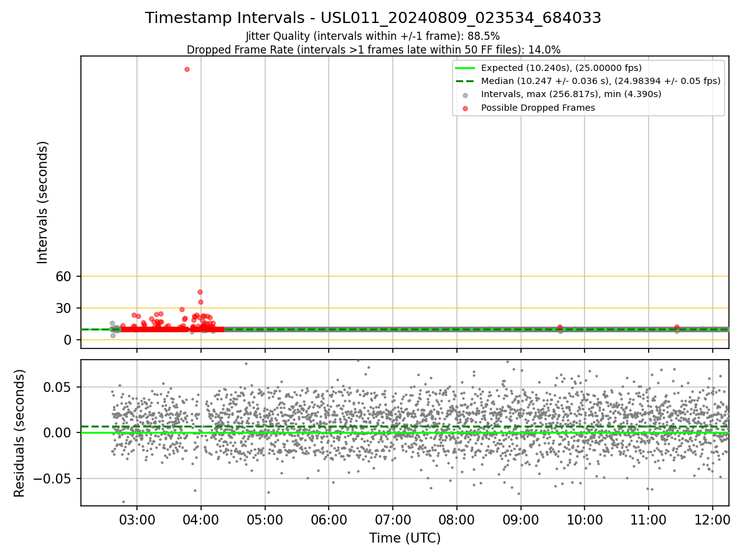
Task: Click the dashed dark green line sample in legend
Action: tap(466, 81)
